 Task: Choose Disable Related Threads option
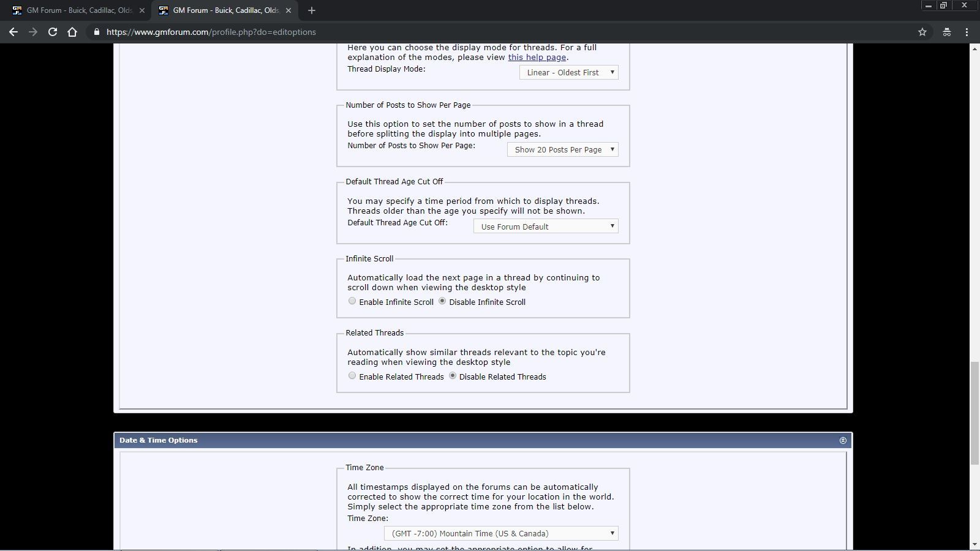453,376
